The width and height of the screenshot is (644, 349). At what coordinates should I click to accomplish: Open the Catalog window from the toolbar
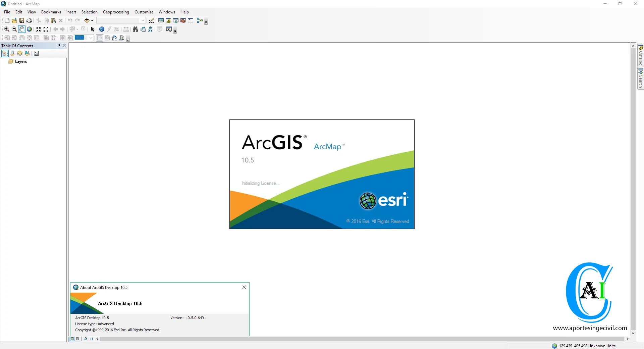pos(168,20)
